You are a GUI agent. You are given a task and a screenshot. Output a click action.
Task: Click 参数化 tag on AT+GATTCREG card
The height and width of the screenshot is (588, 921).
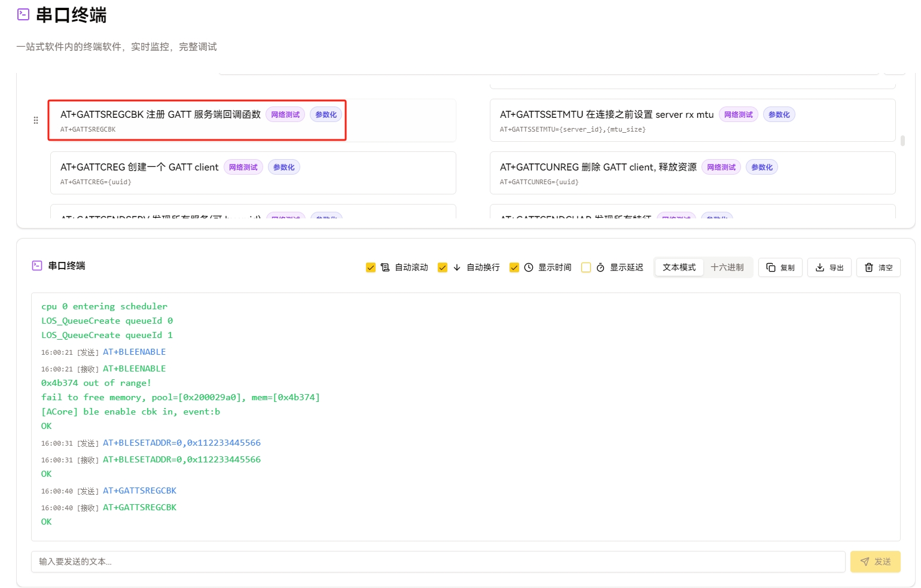tap(284, 167)
